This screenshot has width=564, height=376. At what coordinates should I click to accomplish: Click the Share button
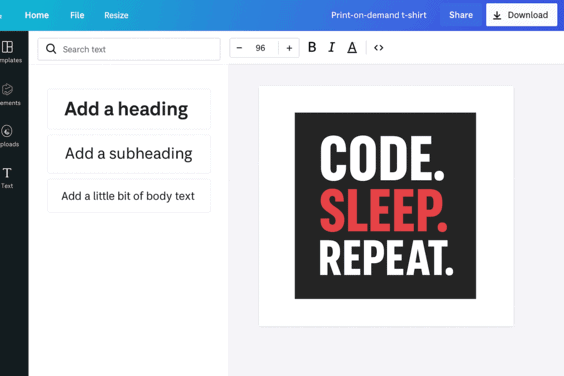click(x=461, y=15)
